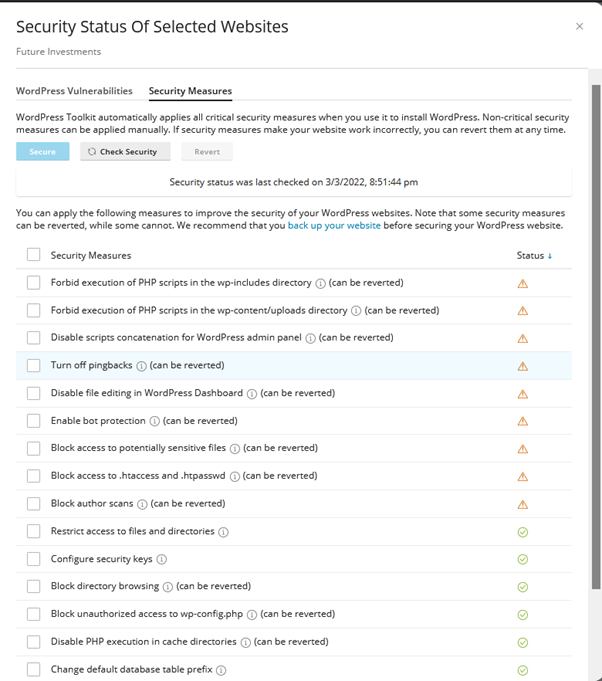Click info icon beside Change default database table prefix
Viewport: 602px width, 681px height.
coord(221,670)
